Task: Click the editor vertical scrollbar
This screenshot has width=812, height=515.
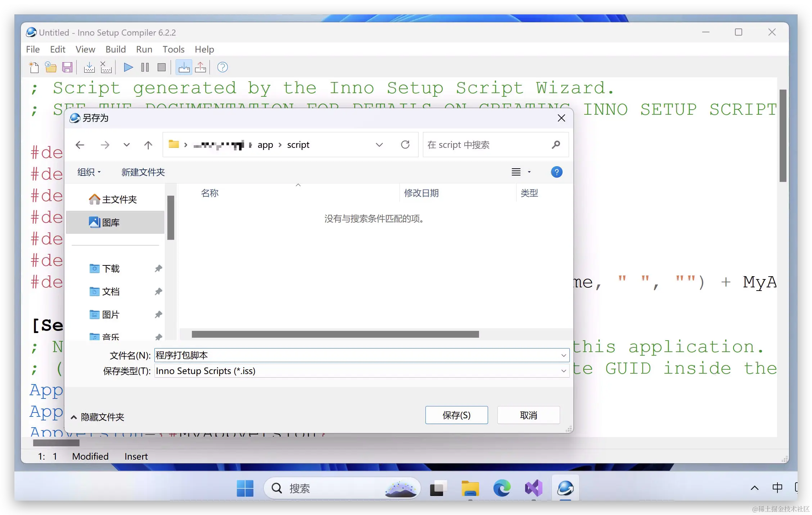Action: (x=782, y=136)
